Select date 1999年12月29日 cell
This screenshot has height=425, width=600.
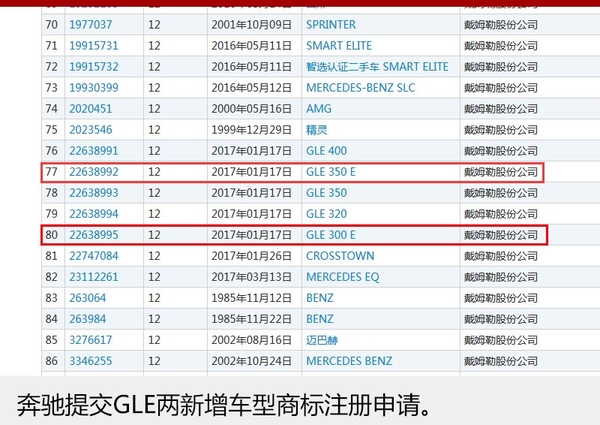(251, 130)
